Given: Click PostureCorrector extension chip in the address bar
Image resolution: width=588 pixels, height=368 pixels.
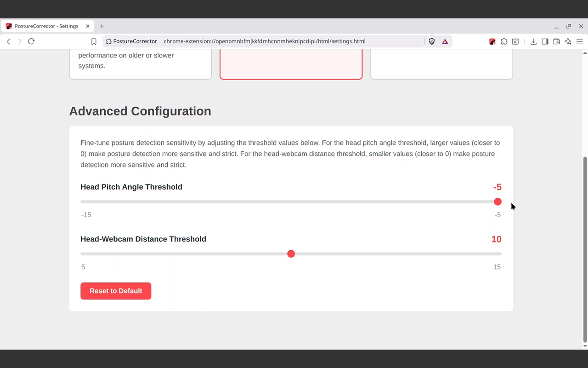Looking at the screenshot, I should coord(131,41).
